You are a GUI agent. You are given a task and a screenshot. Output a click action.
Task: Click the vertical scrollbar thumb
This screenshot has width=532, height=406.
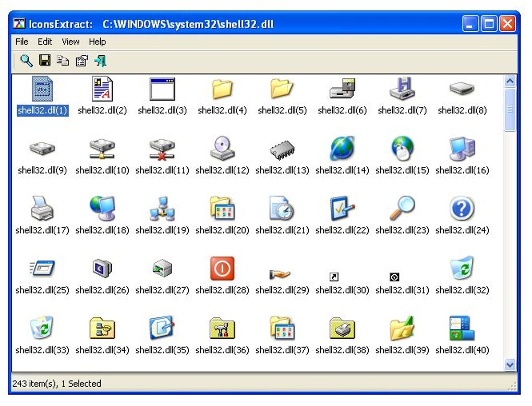pyautogui.click(x=510, y=109)
